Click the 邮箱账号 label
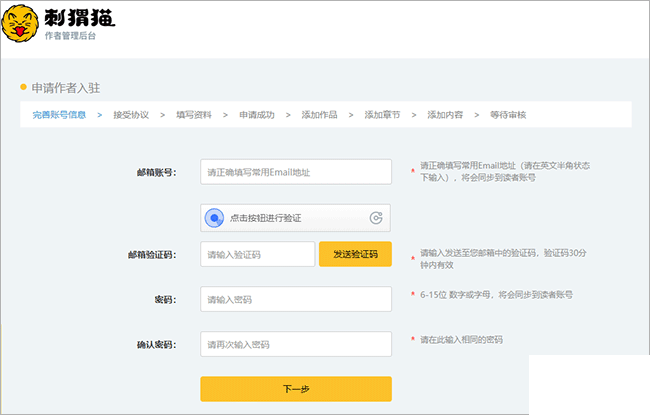Viewport: 650px width, 415px height. click(x=156, y=172)
